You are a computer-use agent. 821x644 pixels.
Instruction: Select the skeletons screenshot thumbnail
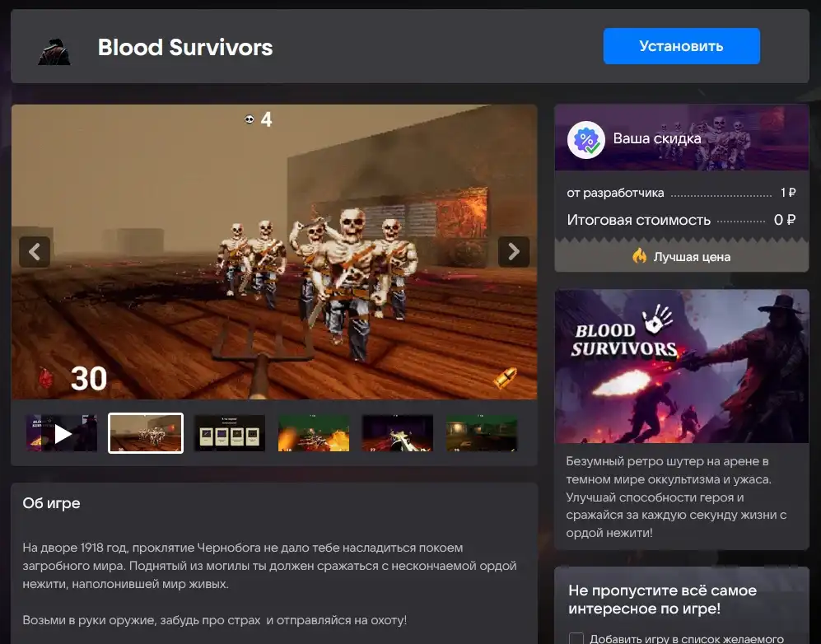point(146,433)
